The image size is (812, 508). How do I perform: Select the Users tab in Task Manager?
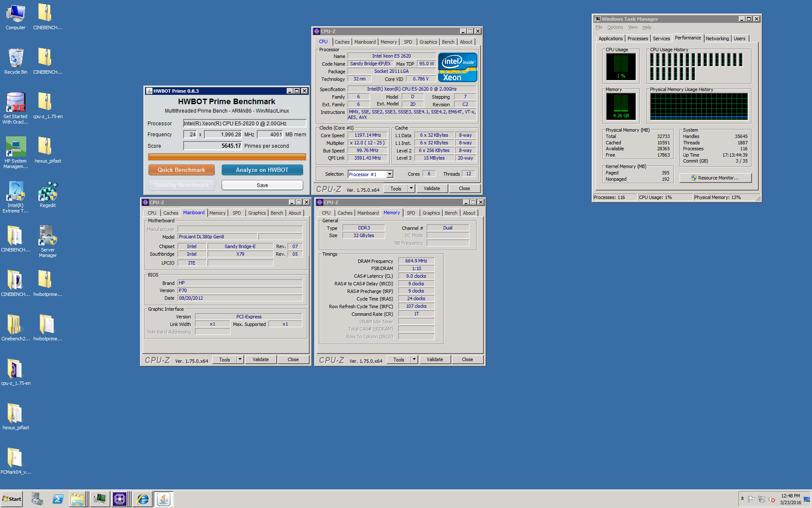(x=739, y=39)
